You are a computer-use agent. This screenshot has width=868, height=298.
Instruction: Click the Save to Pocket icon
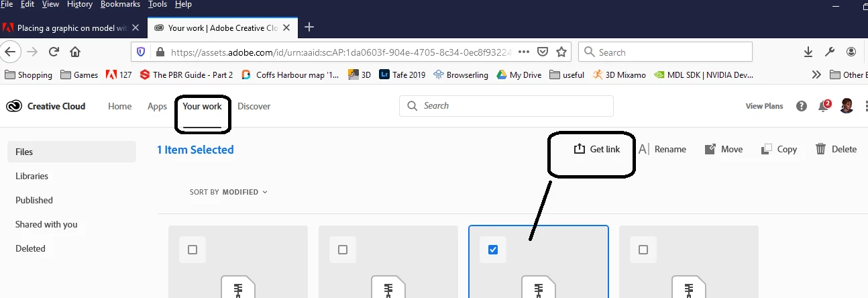(x=543, y=52)
